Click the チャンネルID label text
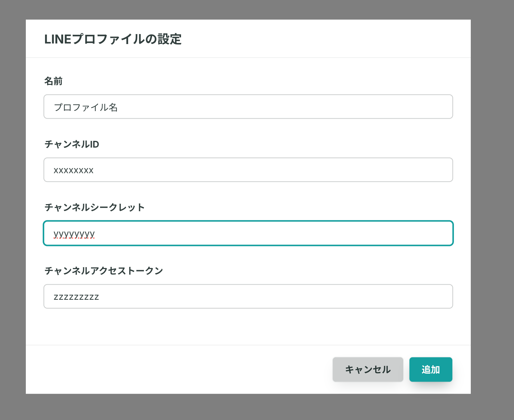Screen dimensions: 514x420 (72, 144)
